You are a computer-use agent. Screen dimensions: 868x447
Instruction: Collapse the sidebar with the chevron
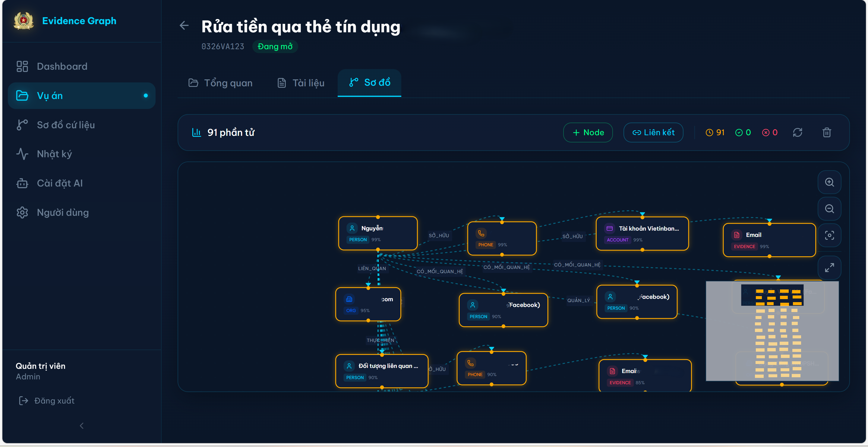point(81,426)
